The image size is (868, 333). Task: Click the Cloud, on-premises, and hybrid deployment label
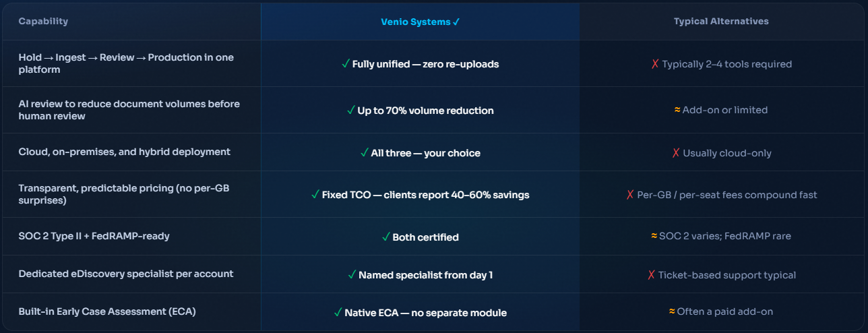pyautogui.click(x=124, y=152)
